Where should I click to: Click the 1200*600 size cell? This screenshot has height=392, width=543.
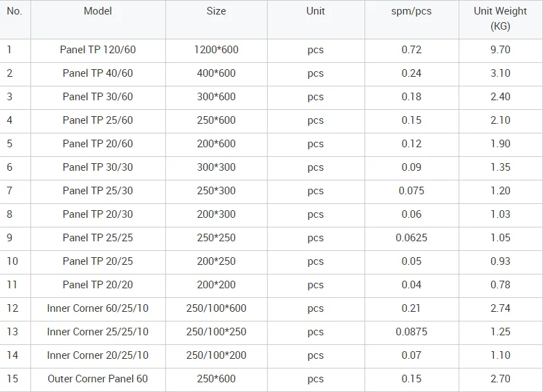point(216,50)
